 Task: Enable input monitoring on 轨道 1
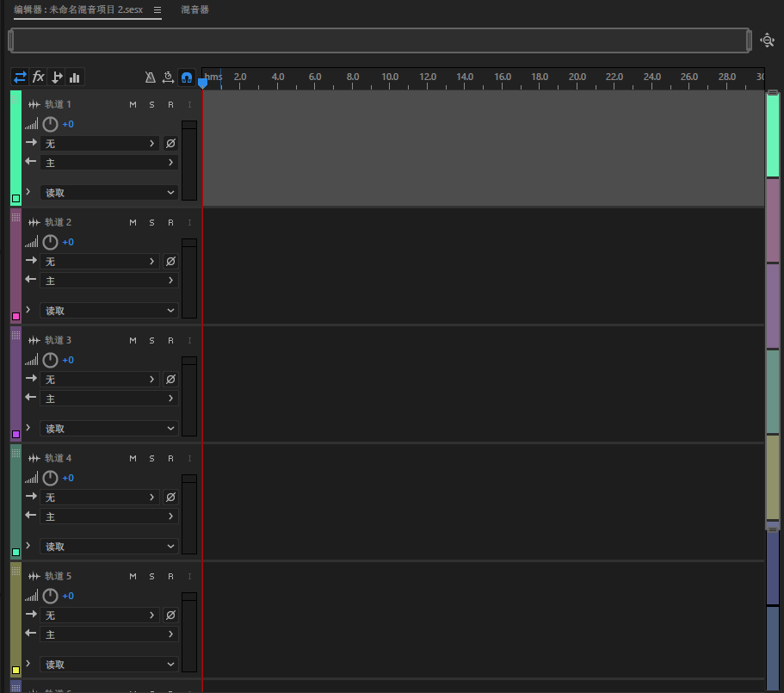[189, 104]
